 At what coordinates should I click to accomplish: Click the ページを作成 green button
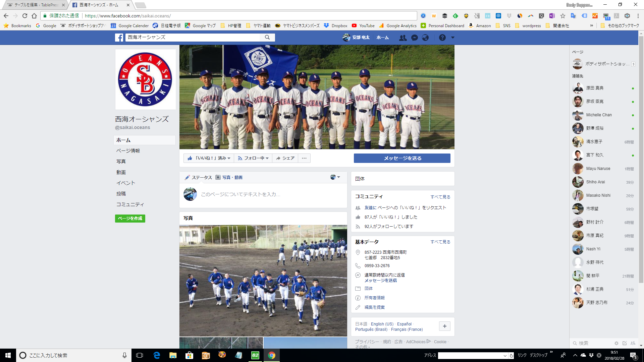pos(130,219)
